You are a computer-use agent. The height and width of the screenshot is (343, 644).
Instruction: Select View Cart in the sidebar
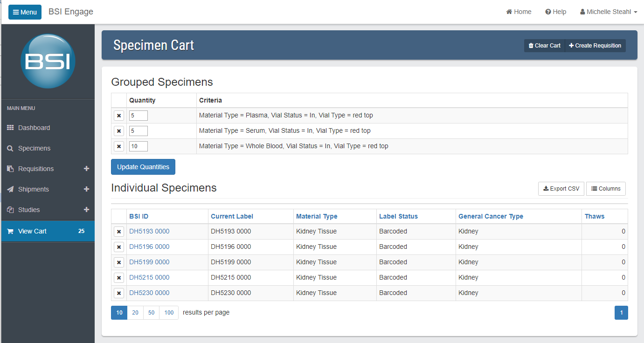[48, 231]
